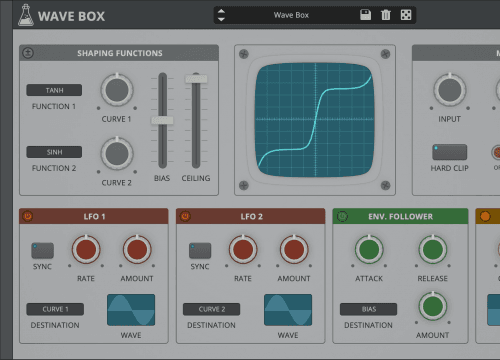Save the current preset with the floppy icon
The image size is (500, 360).
[x=365, y=15]
